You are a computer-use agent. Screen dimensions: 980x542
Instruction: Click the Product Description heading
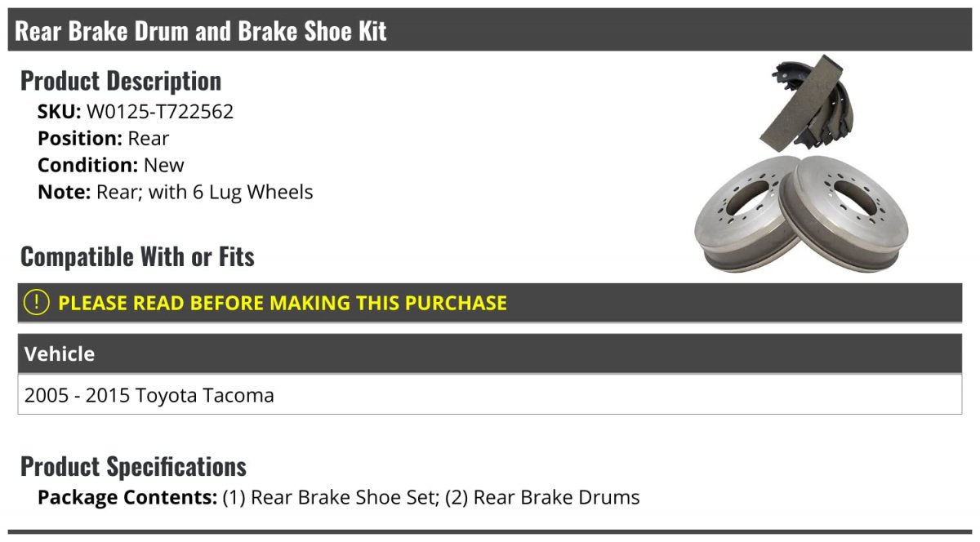121,81
